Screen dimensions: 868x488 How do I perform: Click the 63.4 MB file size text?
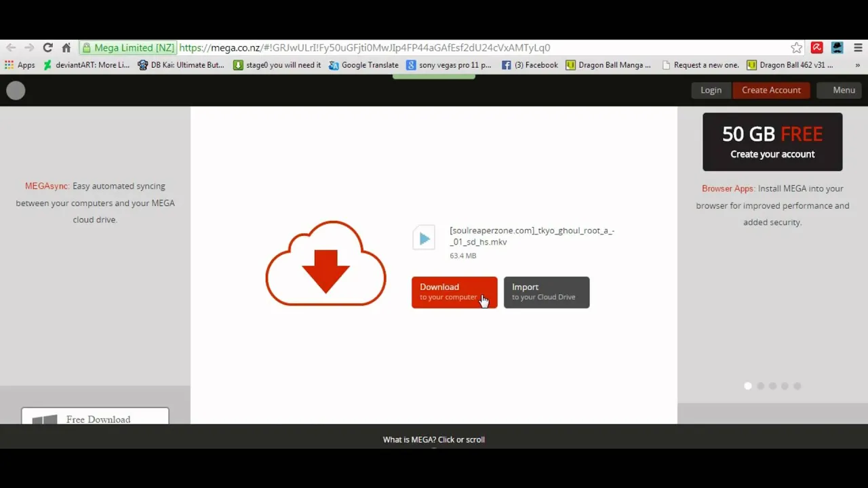(463, 256)
